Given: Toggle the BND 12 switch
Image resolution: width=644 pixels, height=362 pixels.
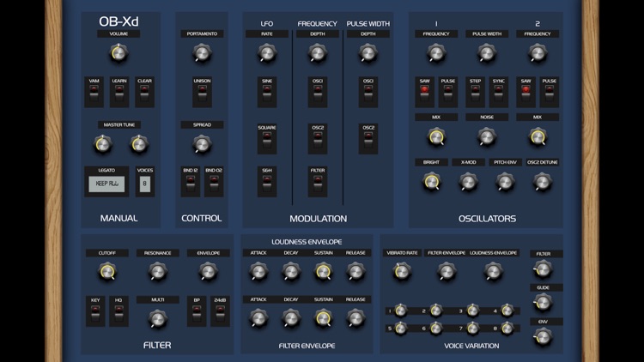Looking at the screenshot, I should 190,183.
